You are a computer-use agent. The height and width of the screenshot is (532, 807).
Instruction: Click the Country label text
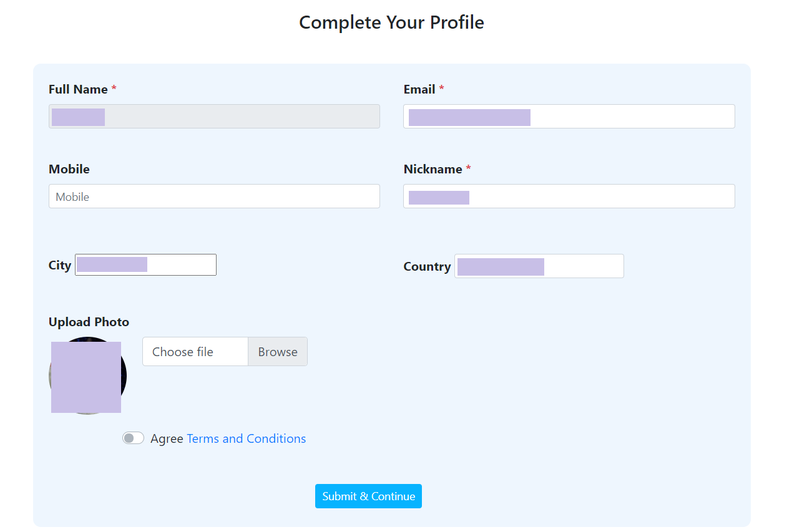(x=427, y=266)
